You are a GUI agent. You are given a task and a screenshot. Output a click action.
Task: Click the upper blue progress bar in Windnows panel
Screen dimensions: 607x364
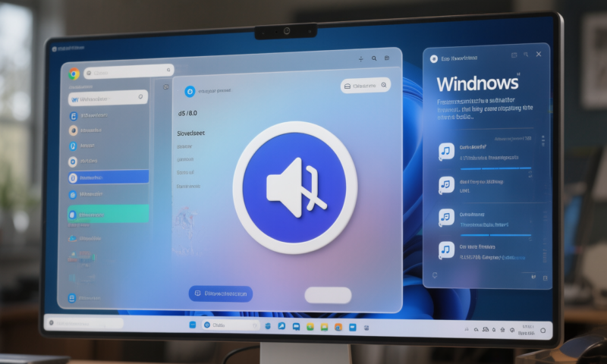click(x=495, y=168)
